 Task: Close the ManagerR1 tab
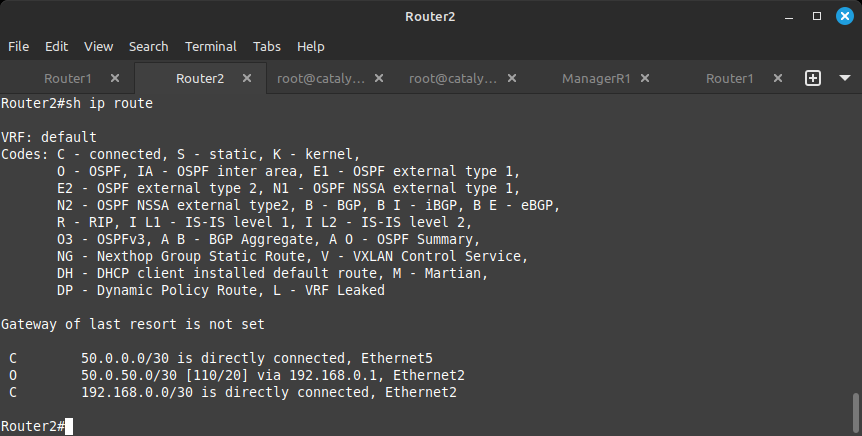point(645,78)
